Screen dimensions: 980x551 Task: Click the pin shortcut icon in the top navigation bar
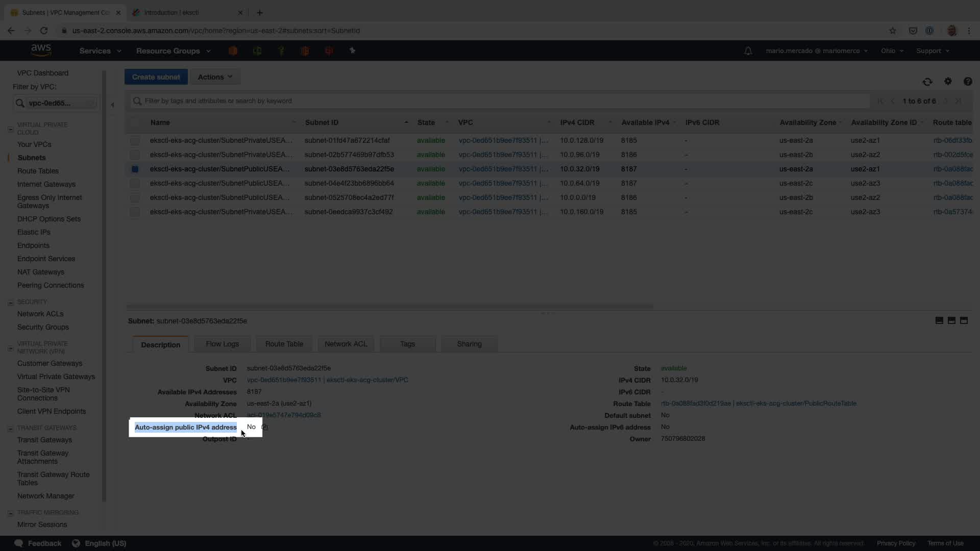point(352,51)
